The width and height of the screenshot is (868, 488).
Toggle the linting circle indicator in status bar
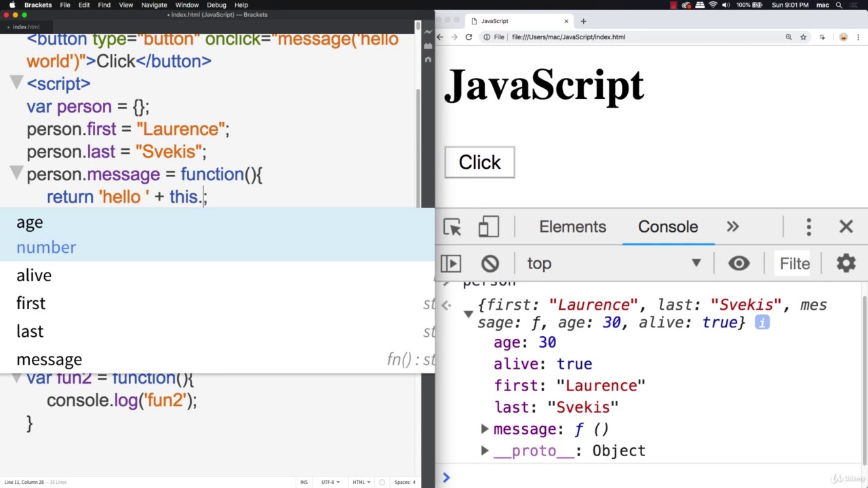(x=382, y=482)
